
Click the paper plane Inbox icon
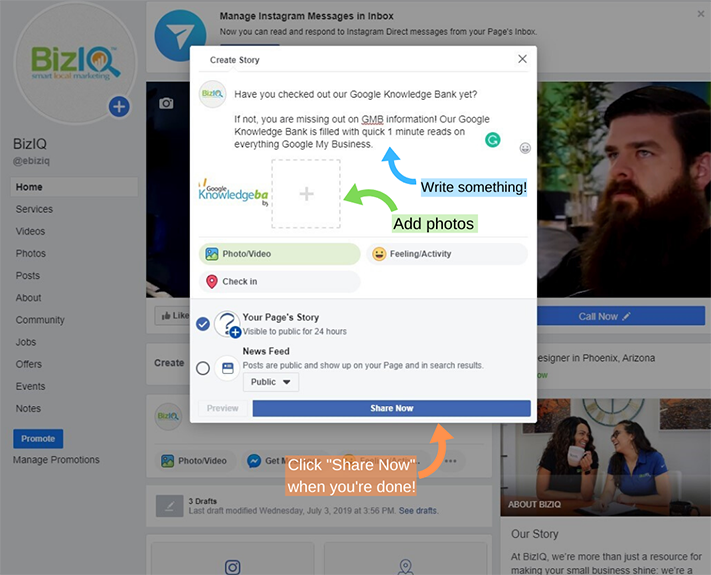(180, 35)
